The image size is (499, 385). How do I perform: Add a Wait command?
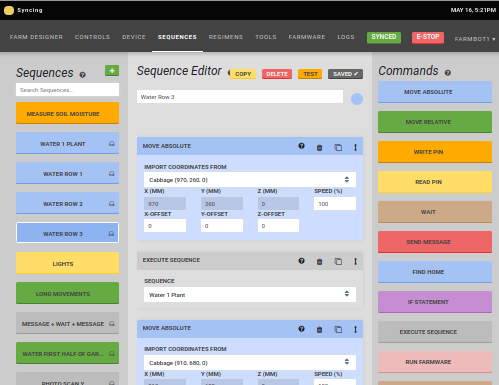click(435, 212)
